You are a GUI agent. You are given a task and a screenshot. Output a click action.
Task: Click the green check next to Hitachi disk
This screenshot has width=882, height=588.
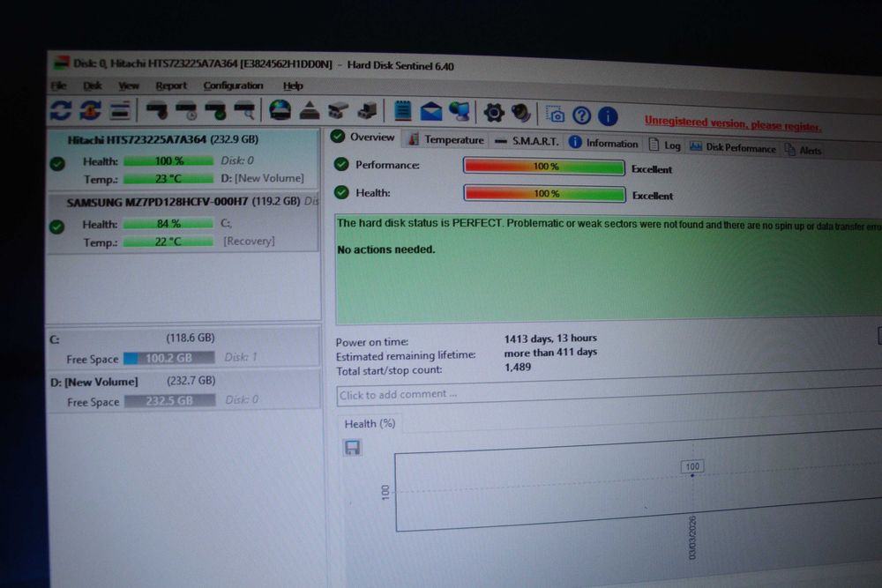pos(57,164)
